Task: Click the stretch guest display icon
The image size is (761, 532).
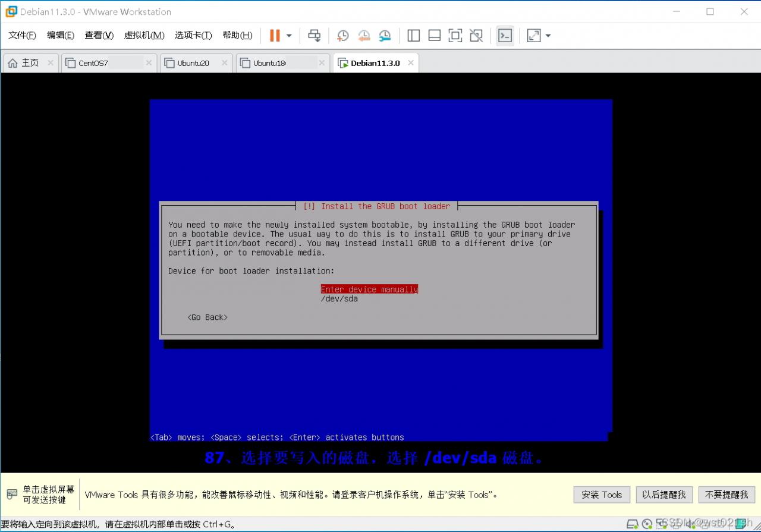Action: [x=534, y=36]
